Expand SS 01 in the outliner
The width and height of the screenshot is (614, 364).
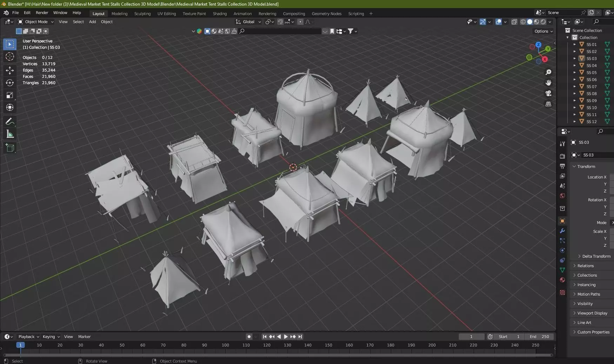tap(574, 45)
